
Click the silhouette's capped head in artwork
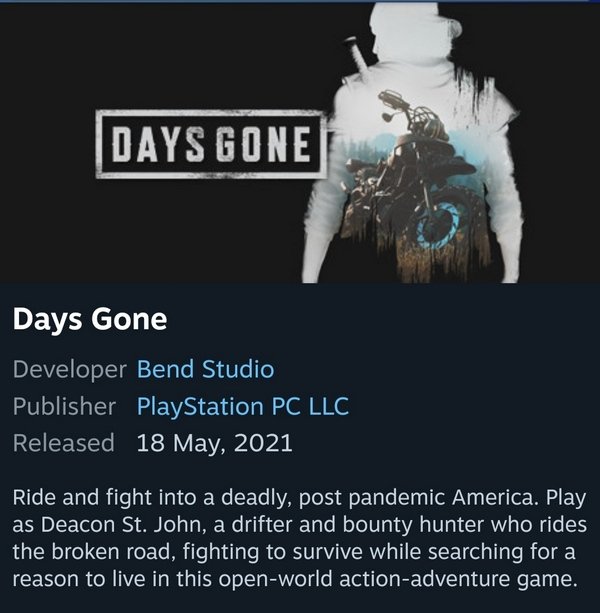click(414, 31)
